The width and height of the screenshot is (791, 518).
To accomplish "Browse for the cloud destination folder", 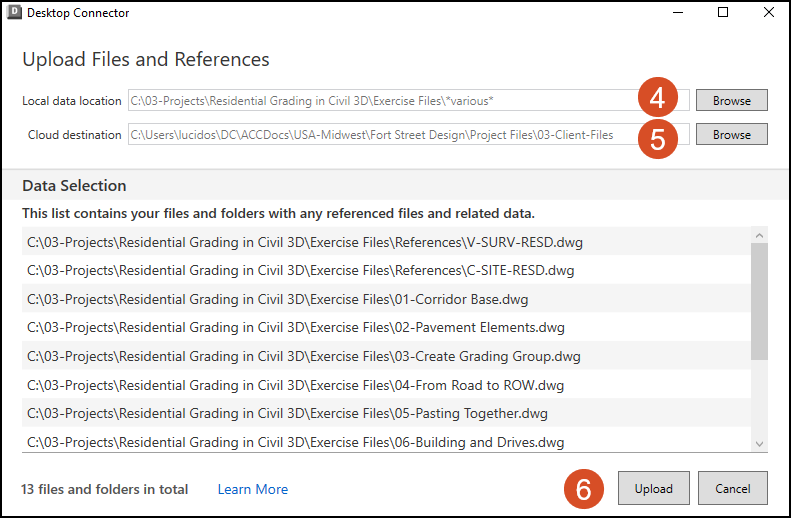I will [731, 134].
